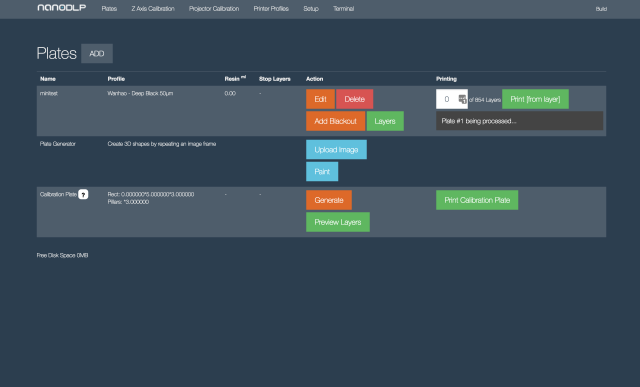Click the ADD plate button
The image size is (640, 387).
pos(97,53)
